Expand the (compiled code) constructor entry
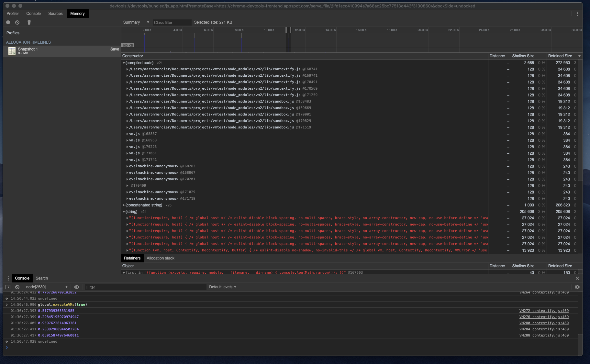Screen dimensions: 590x364 click(x=124, y=62)
